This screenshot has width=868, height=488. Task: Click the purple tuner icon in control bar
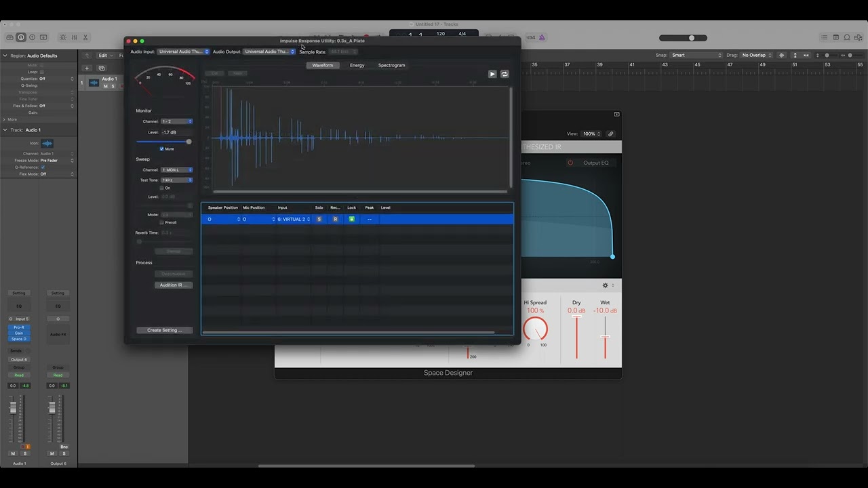[542, 37]
